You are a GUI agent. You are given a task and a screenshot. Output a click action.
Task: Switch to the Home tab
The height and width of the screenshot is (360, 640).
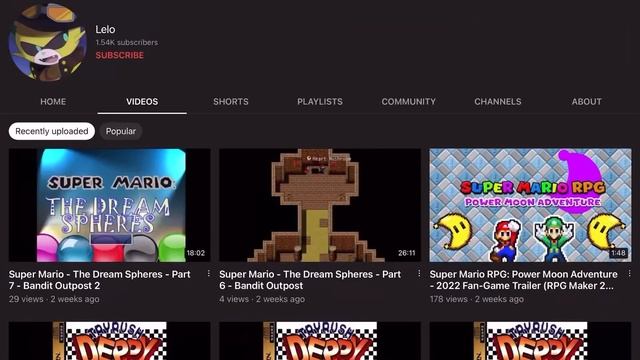point(53,102)
